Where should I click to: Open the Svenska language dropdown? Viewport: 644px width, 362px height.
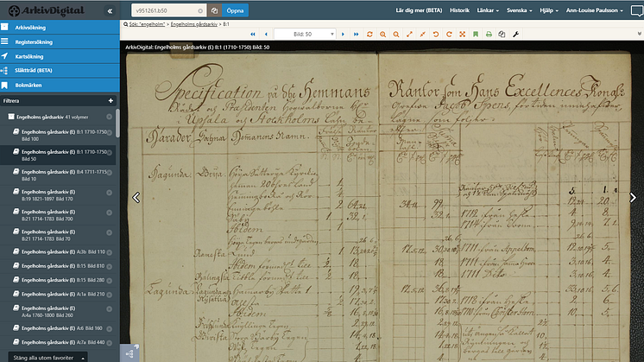(x=519, y=10)
